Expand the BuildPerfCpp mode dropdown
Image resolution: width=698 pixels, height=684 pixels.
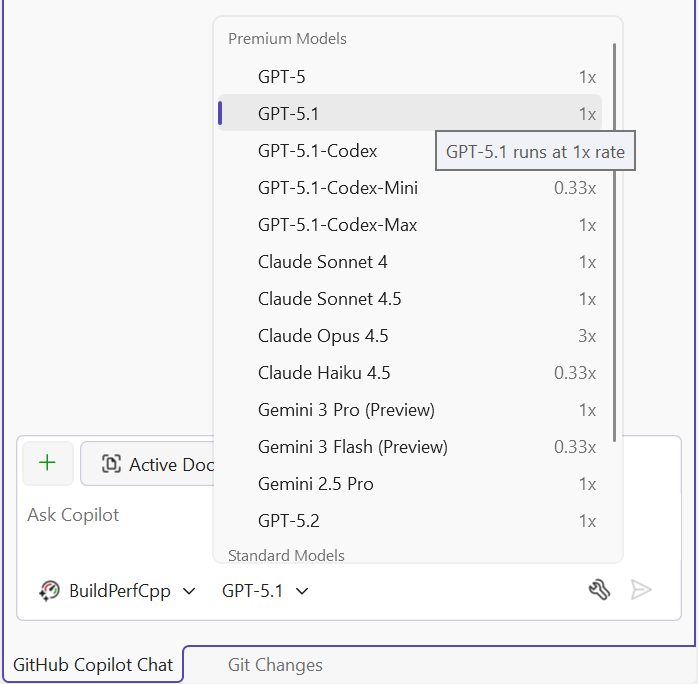(x=189, y=591)
